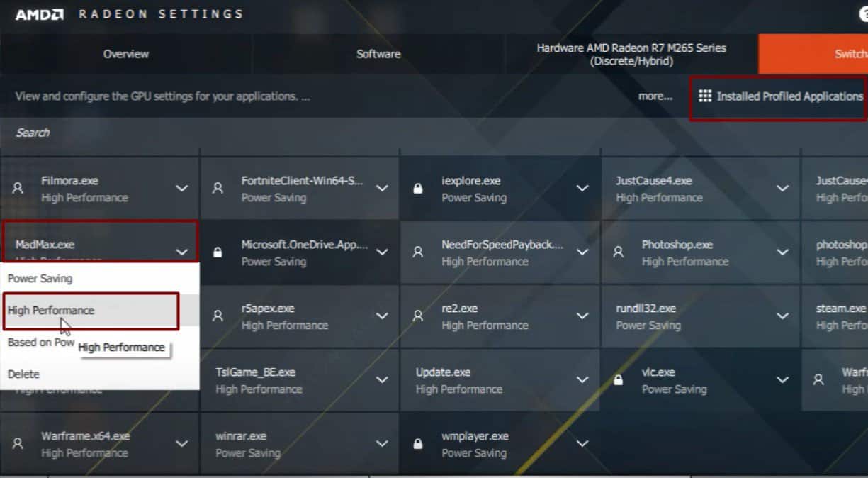Expand vlc.exe dropdown arrow

coord(782,380)
